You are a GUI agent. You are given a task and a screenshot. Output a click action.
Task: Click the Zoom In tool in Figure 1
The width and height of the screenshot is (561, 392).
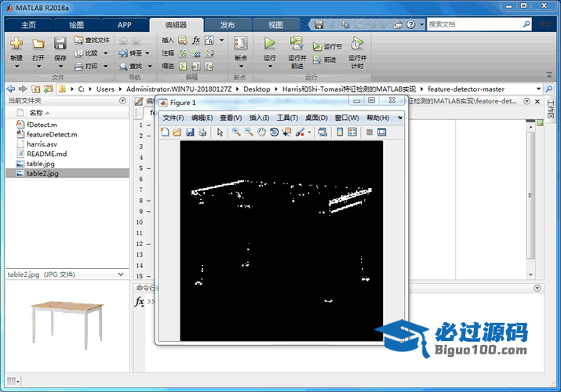click(236, 132)
